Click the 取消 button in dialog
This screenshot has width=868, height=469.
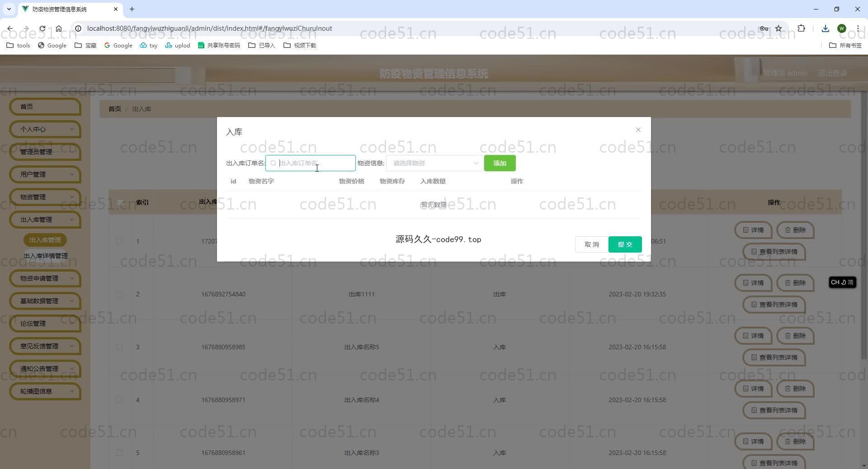[x=591, y=244]
